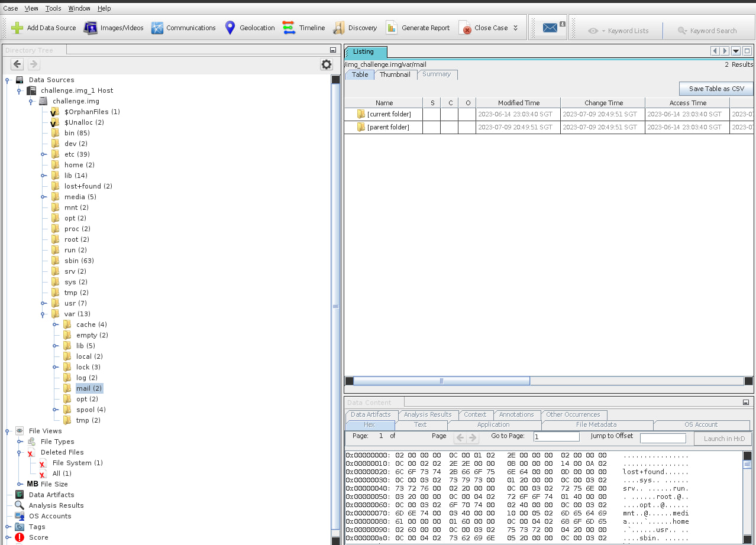Open the Timeline tool
The height and width of the screenshot is (545, 756).
(x=289, y=28)
